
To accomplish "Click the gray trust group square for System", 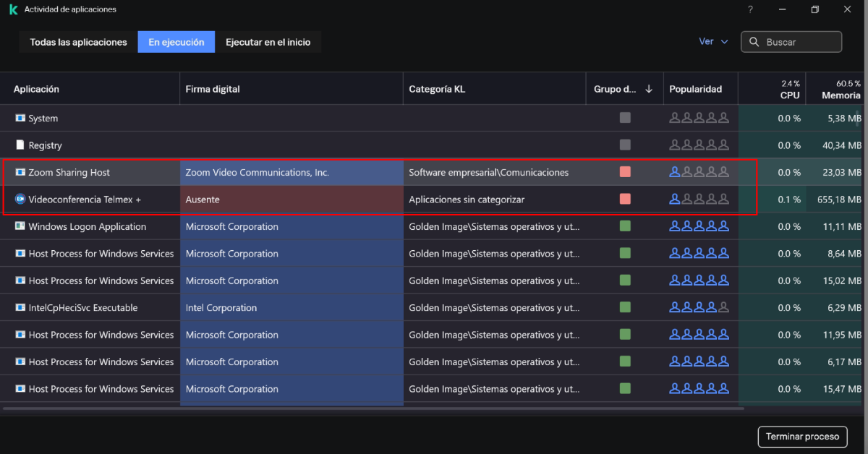I will 625,118.
